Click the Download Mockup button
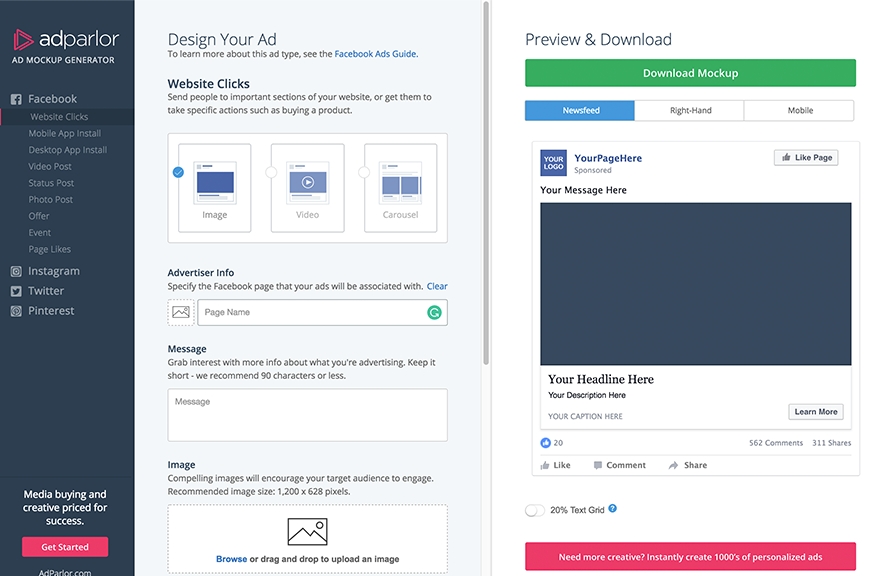The width and height of the screenshot is (883, 576). (x=690, y=73)
